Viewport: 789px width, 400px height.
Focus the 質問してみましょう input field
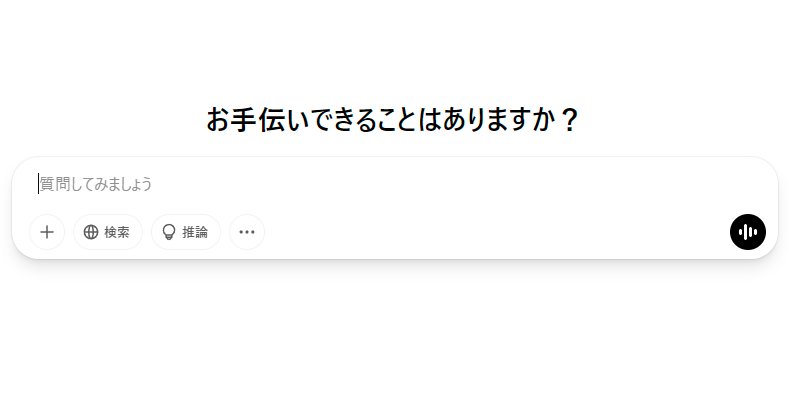394,184
